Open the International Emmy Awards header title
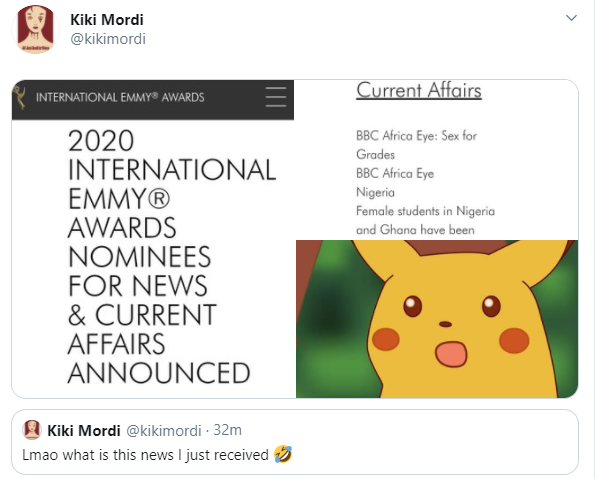Screen dimensions: 597x479 (x=120, y=97)
